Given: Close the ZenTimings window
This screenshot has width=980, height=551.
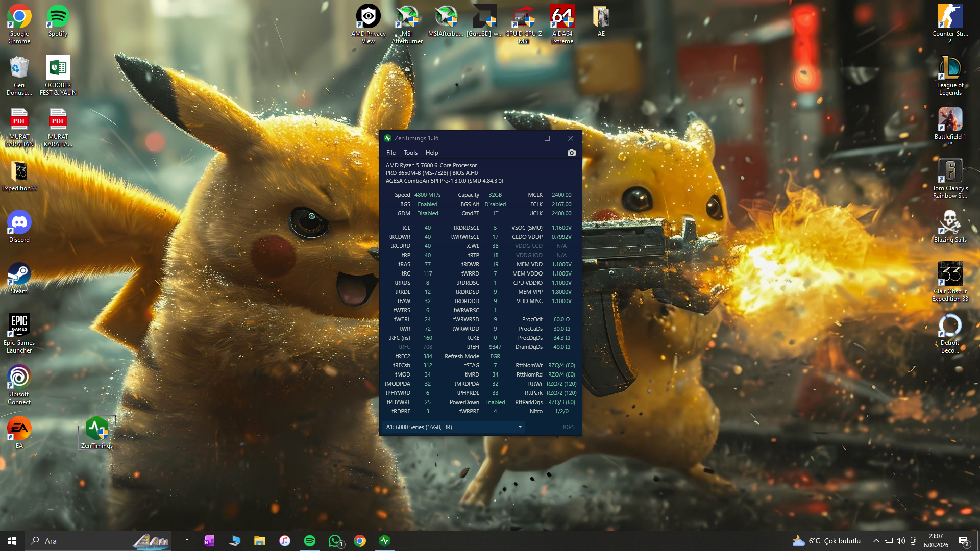Looking at the screenshot, I should tap(571, 138).
